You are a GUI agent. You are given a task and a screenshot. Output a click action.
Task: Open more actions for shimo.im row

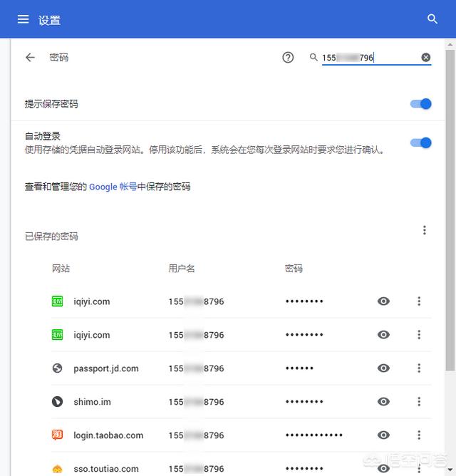tap(419, 402)
